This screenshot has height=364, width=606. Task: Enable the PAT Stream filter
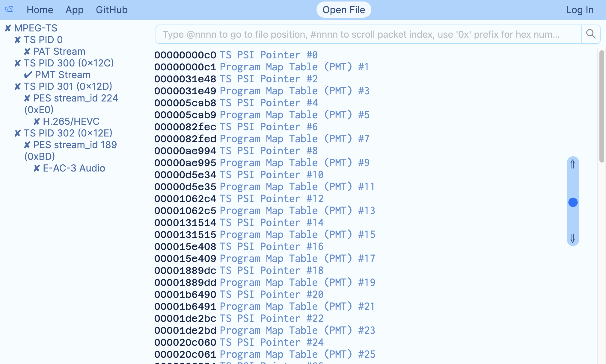27,51
